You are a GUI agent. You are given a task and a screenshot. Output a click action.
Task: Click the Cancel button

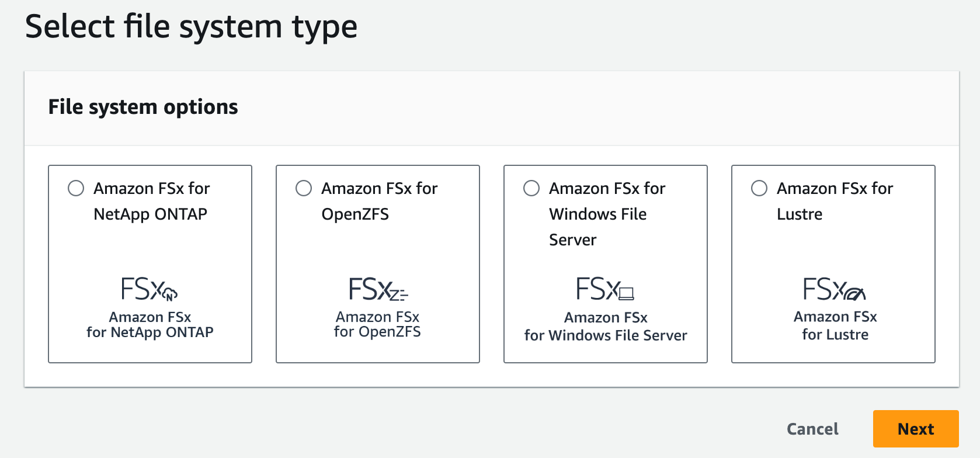[812, 429]
